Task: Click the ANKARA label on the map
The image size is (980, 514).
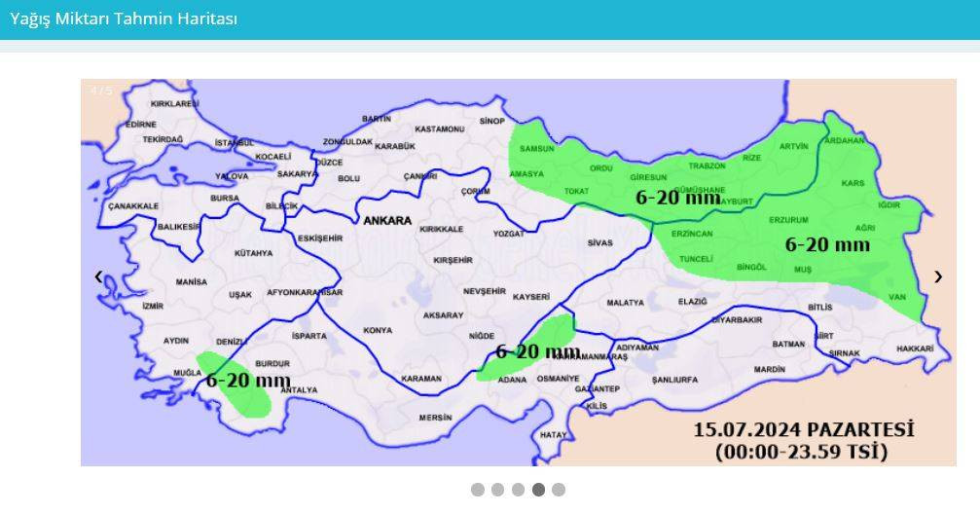Action: (387, 221)
